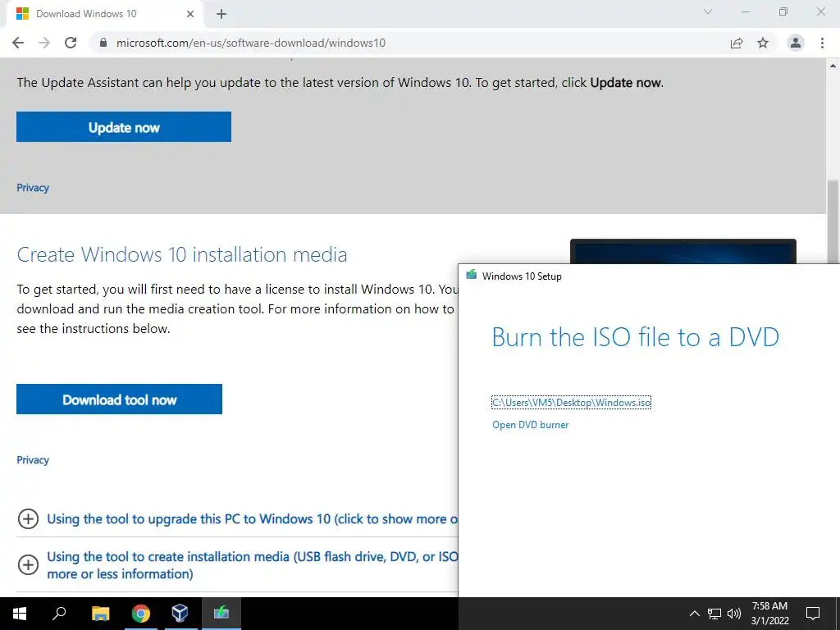Open the Windows Start menu
The image size is (840, 630).
pos(20,614)
